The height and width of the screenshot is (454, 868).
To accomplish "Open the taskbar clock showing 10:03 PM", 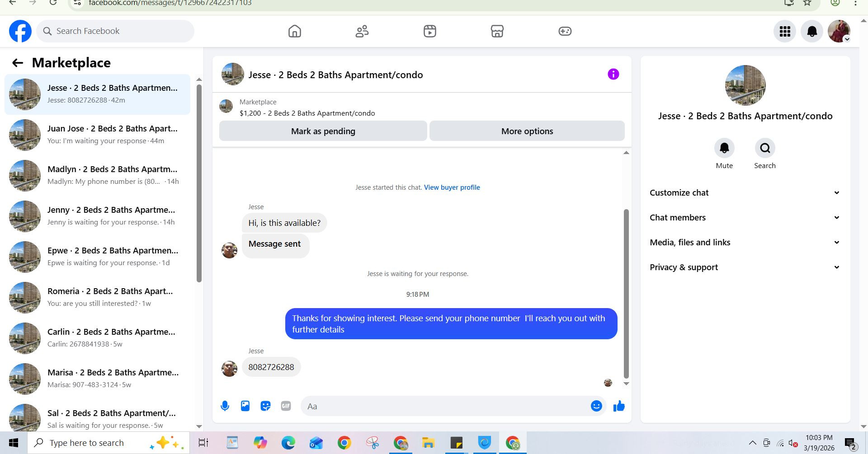I will [x=819, y=443].
